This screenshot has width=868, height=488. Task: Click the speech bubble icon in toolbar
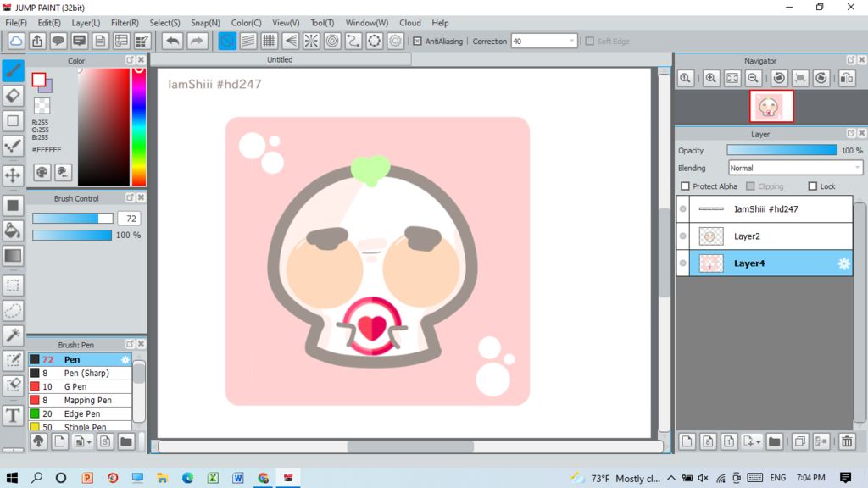(58, 41)
